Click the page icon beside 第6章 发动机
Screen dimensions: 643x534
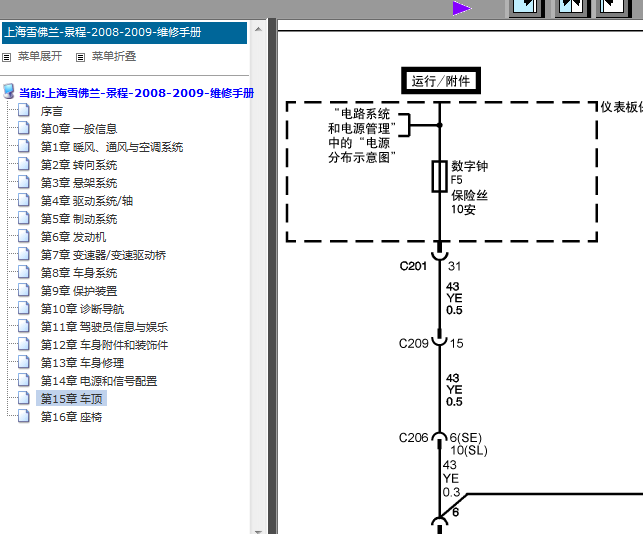point(24,236)
